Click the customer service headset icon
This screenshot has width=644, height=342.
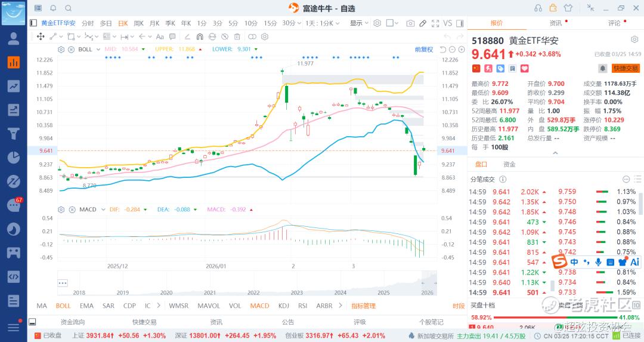click(x=538, y=8)
